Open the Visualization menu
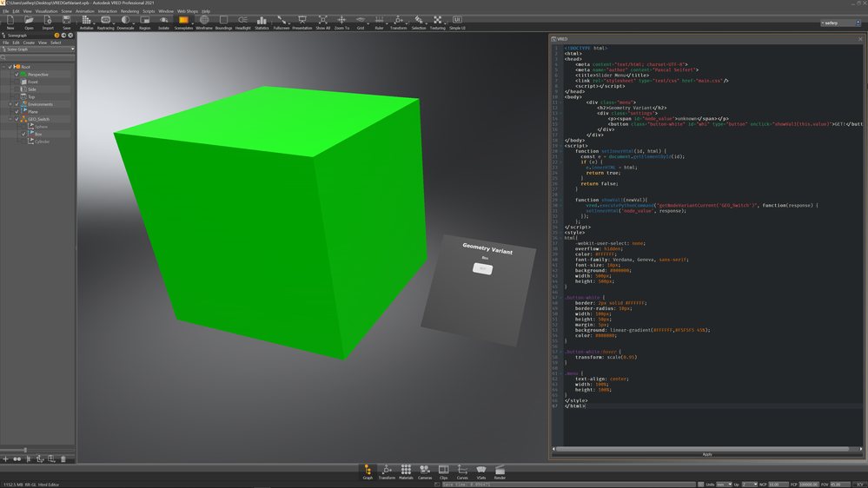The width and height of the screenshot is (868, 488). coord(46,11)
